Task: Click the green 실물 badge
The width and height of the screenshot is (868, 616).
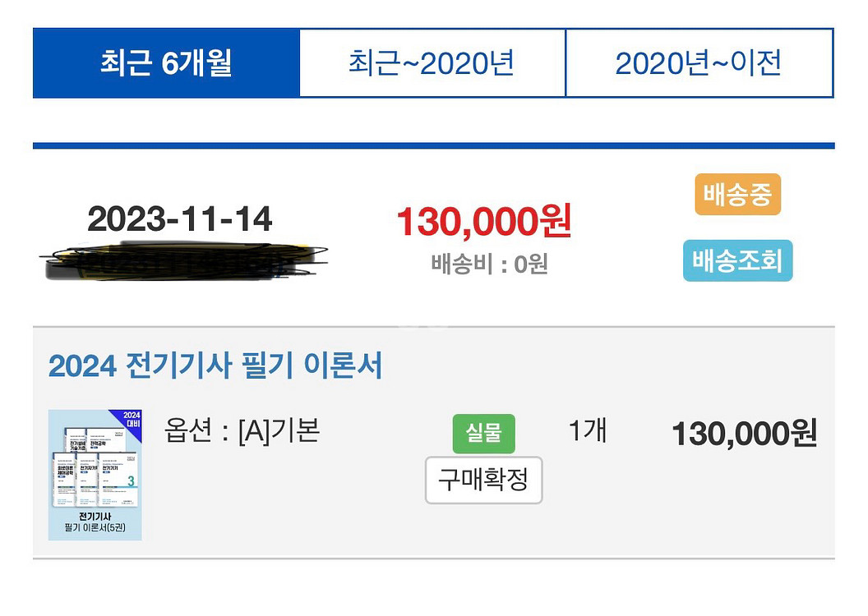Action: pyautogui.click(x=483, y=434)
